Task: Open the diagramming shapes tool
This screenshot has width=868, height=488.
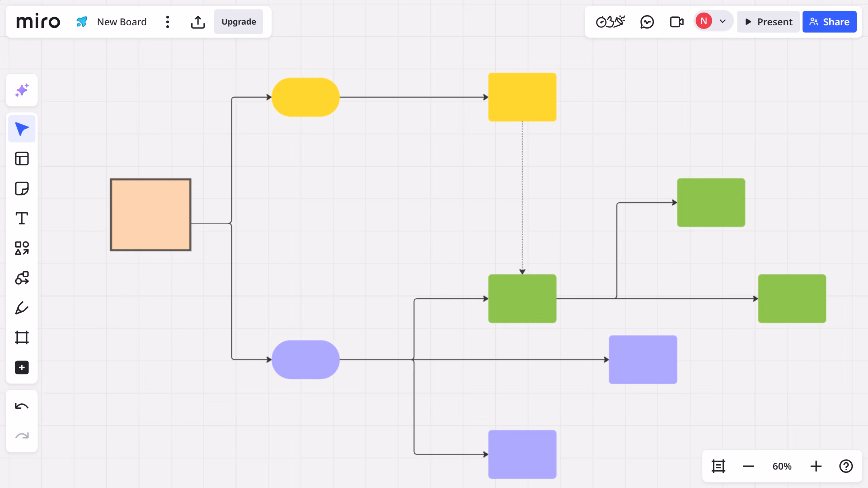Action: click(x=22, y=278)
